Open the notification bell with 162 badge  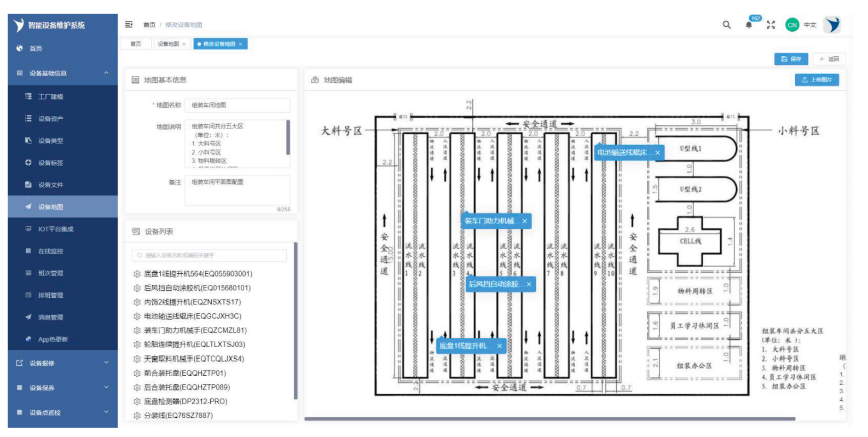(749, 25)
